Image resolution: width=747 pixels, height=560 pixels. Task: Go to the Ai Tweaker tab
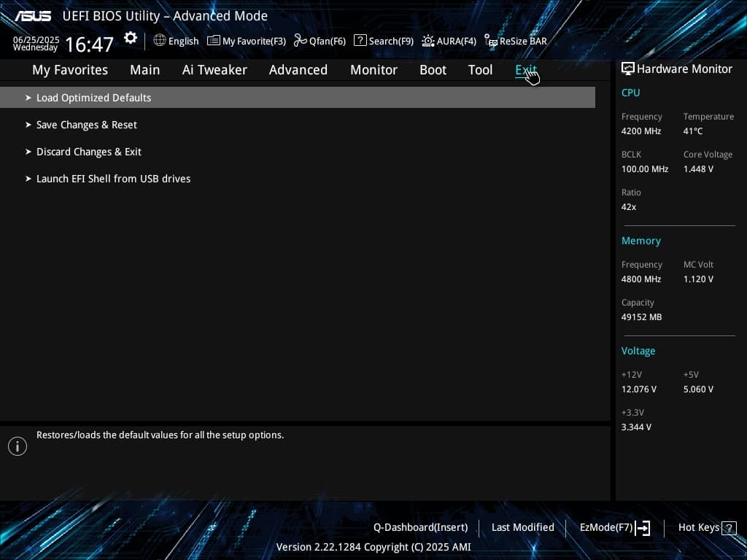click(x=214, y=70)
